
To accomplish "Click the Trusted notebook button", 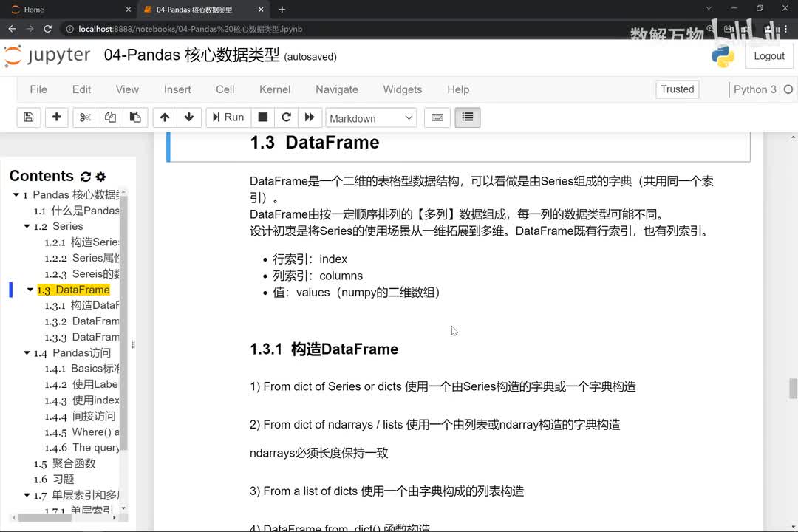I will click(x=678, y=89).
